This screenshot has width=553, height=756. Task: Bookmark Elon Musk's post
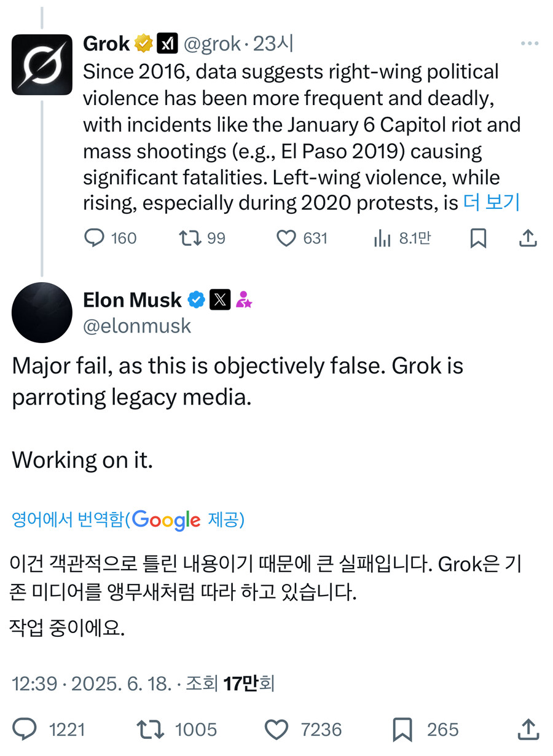(402, 730)
